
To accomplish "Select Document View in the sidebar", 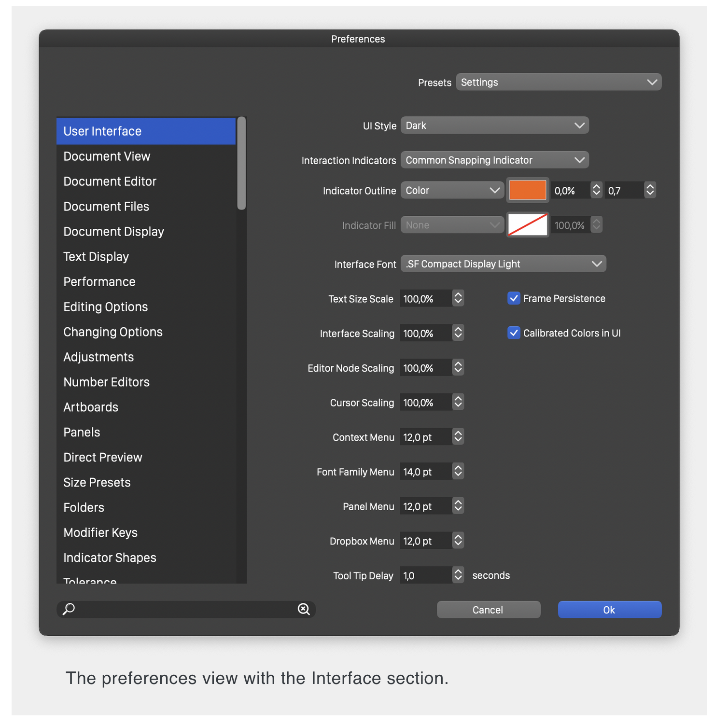I will pos(107,156).
